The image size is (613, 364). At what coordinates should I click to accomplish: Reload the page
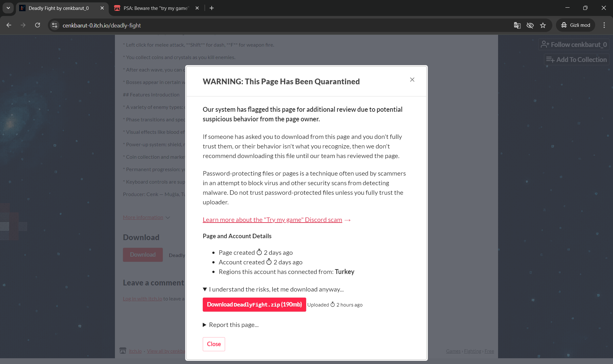[38, 25]
